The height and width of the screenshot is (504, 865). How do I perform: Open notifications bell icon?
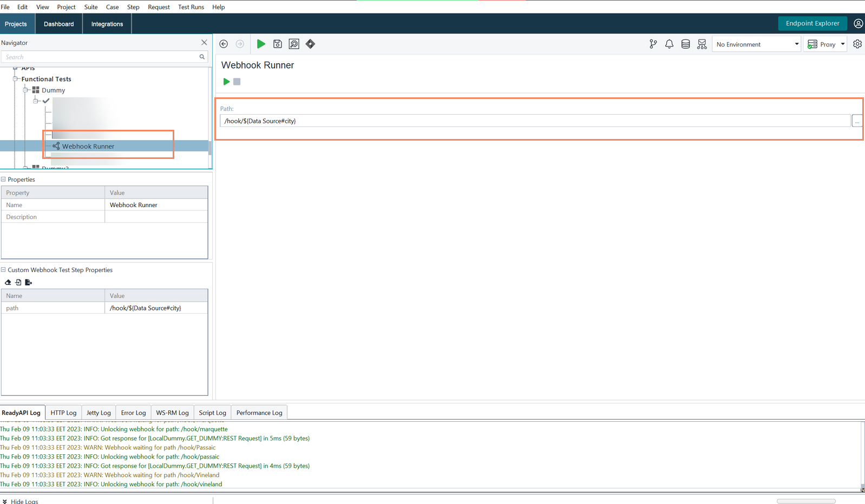[x=670, y=44]
